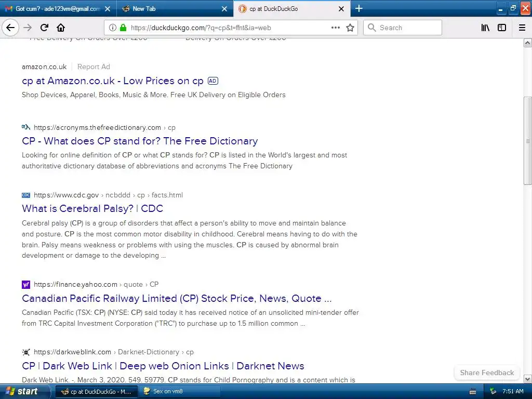
Task: Open cp at Amazon.co.uk ad link
Action: coord(113,81)
